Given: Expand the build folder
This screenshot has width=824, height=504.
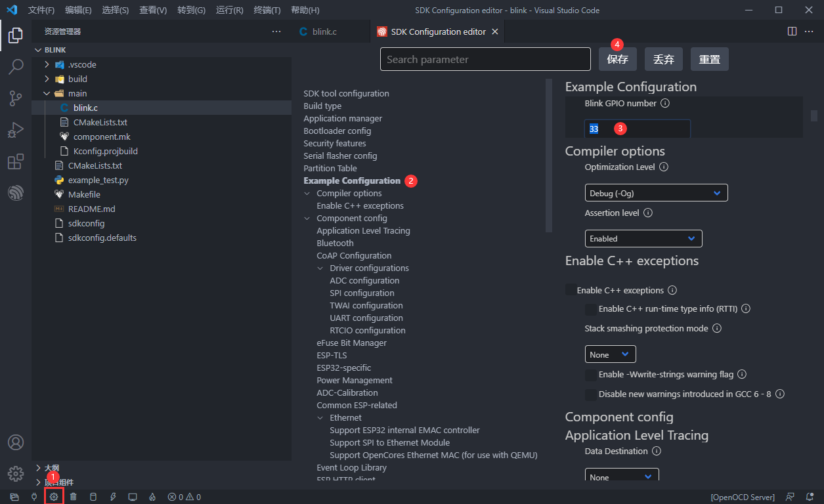Looking at the screenshot, I should [47, 79].
